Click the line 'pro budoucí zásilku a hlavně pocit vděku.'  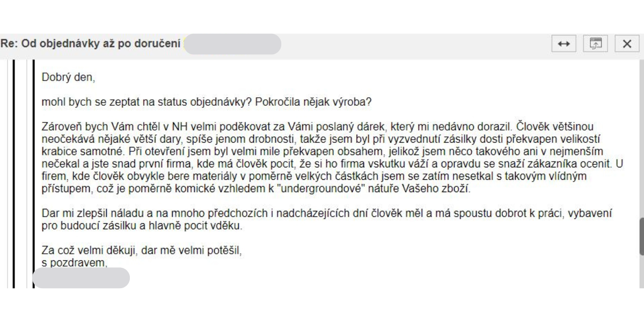click(142, 225)
